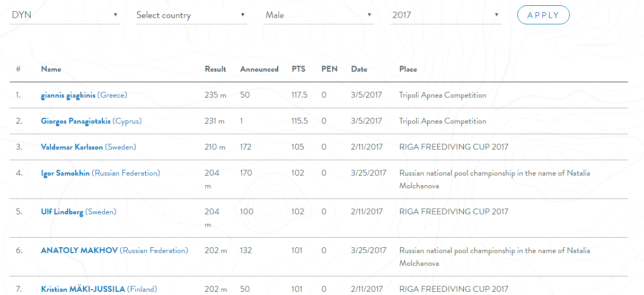Click the Name column header
Image resolution: width=644 pixels, height=295 pixels.
click(51, 69)
